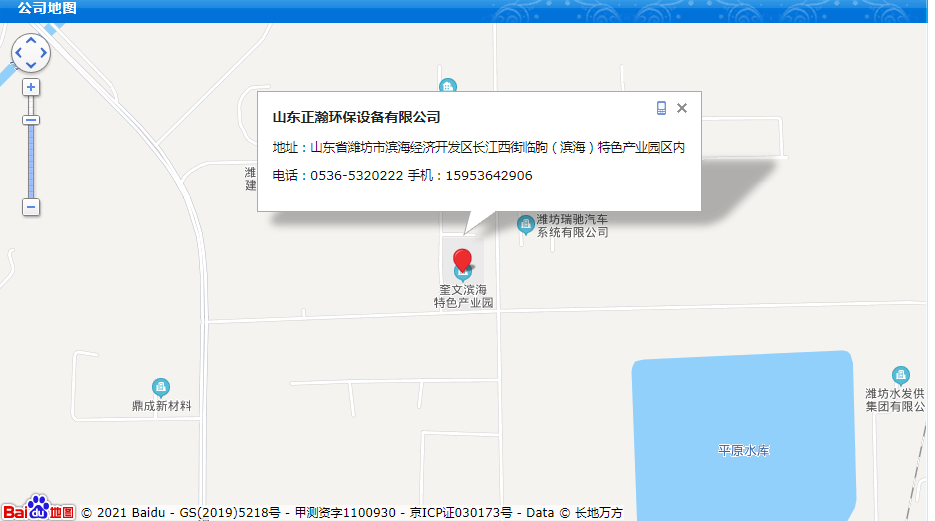935x521 pixels.
Task: Pan the map left with the left arrow
Action: 18,53
